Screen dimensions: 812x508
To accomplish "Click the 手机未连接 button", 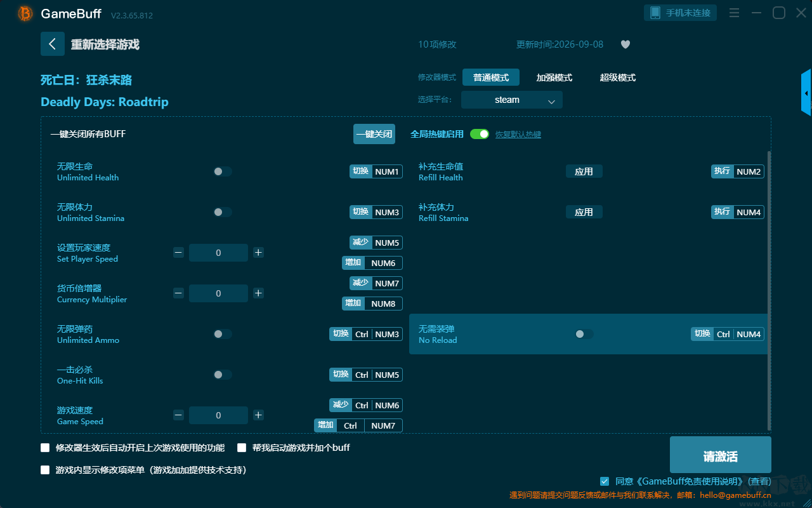I will [681, 13].
